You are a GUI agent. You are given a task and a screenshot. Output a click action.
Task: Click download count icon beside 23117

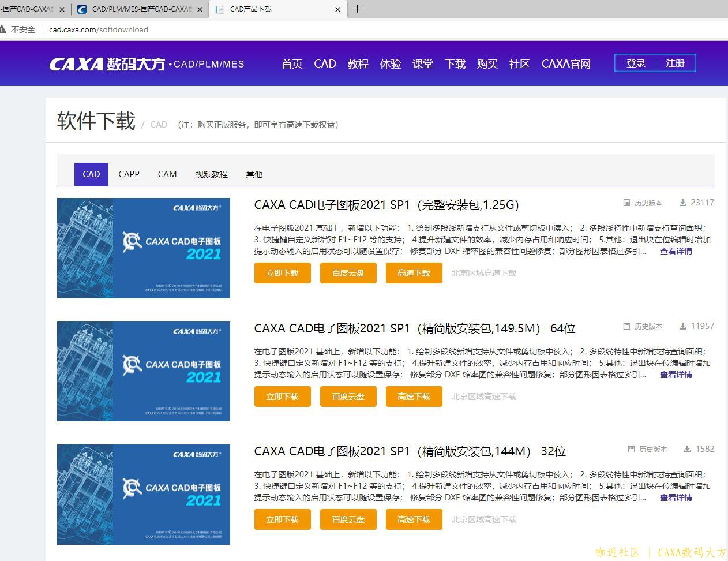click(x=682, y=203)
